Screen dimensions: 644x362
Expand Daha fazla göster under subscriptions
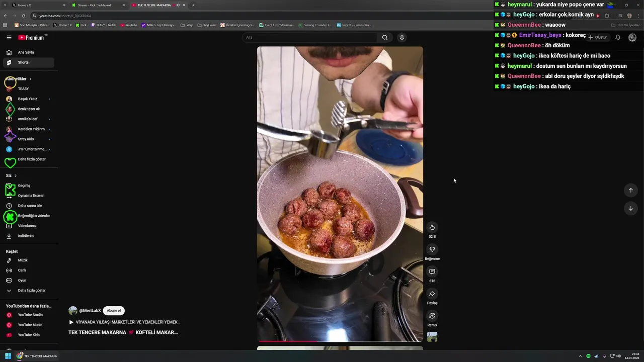[x=29, y=159]
